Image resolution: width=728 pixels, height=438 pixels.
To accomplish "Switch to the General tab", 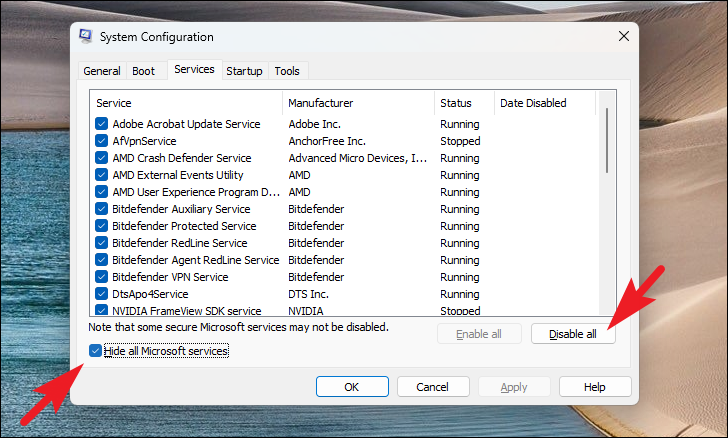I will pos(102,71).
